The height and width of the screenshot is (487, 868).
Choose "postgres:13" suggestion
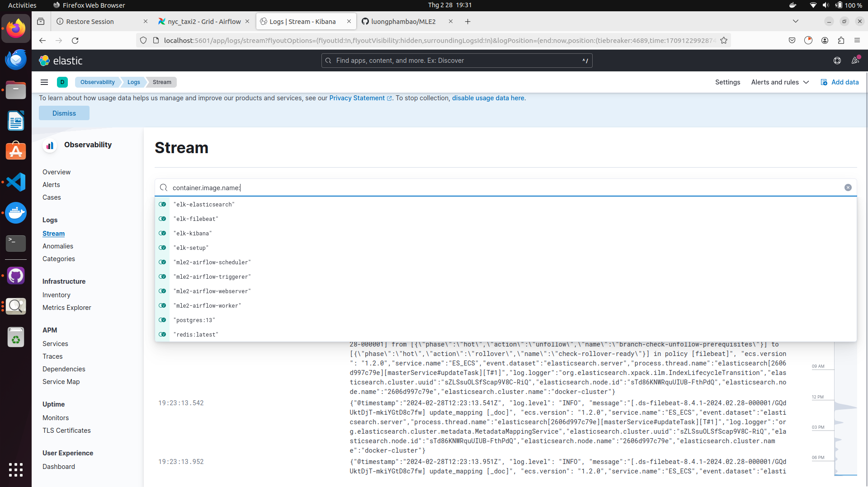tap(505, 320)
